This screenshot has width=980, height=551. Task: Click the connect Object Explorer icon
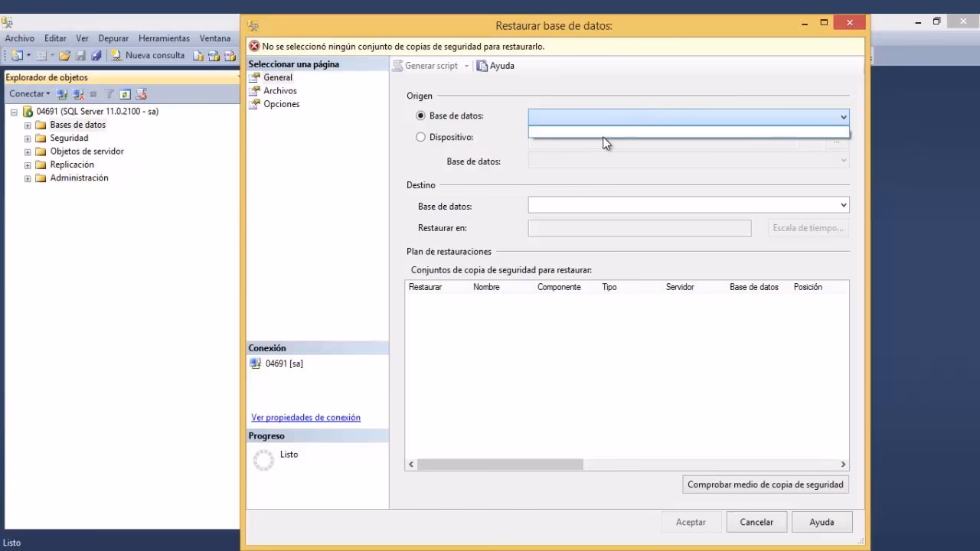(62, 94)
